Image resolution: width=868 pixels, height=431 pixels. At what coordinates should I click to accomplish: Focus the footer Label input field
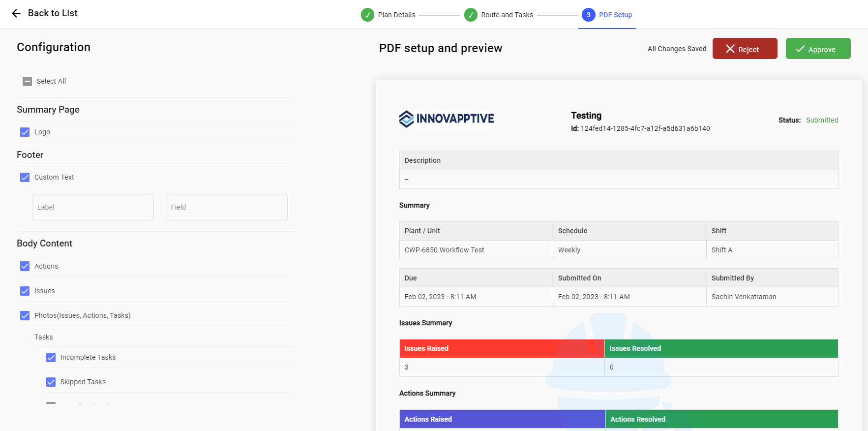point(93,207)
